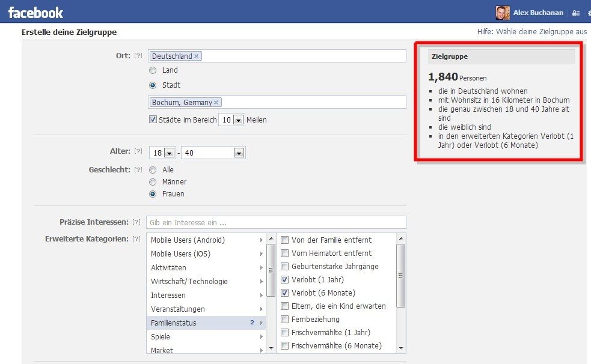Image resolution: width=591 pixels, height=364 pixels.
Task: Select the Frauen gender option
Action: tap(153, 194)
